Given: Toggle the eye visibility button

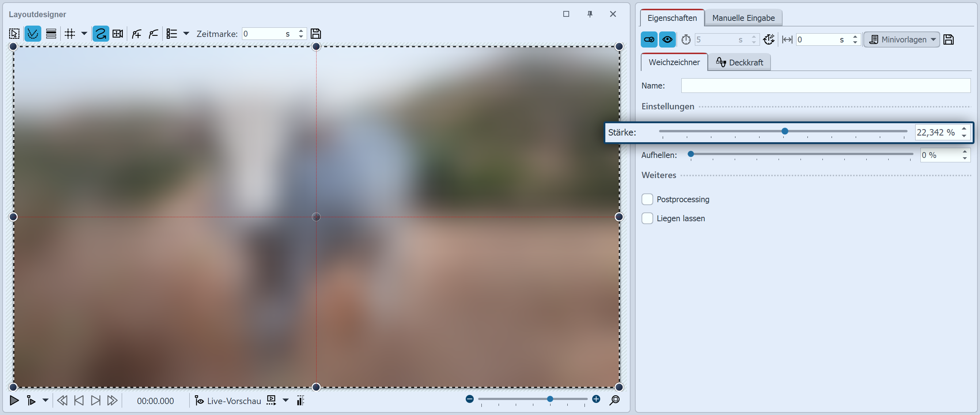Looking at the screenshot, I should pos(667,39).
